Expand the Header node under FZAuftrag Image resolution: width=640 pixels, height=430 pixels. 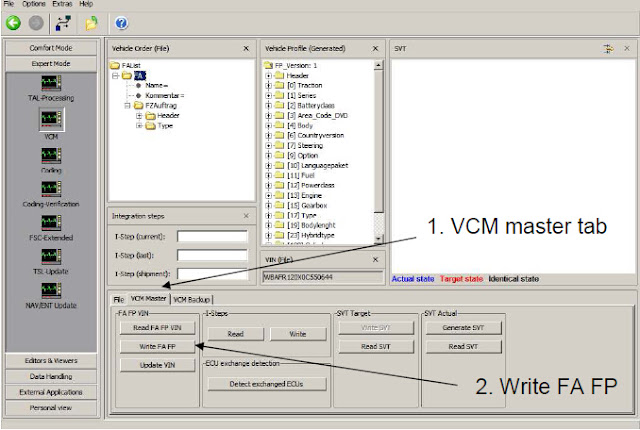[x=139, y=115]
